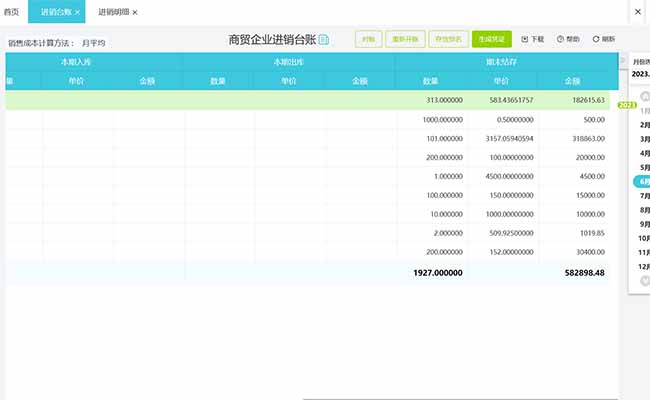The height and width of the screenshot is (400, 650).
Task: Select month 5月 in the side list
Action: coord(645,167)
